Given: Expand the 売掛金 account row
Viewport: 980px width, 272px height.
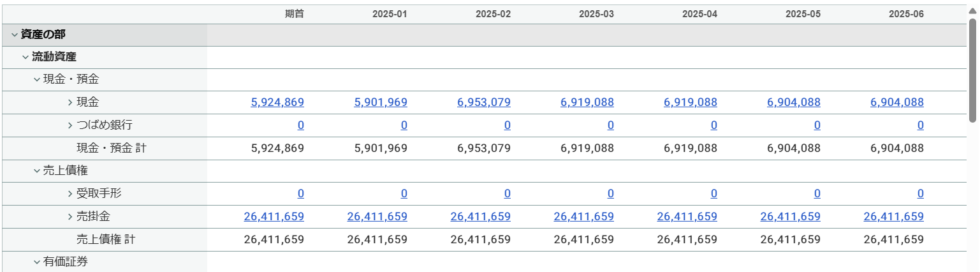Looking at the screenshot, I should [70, 216].
